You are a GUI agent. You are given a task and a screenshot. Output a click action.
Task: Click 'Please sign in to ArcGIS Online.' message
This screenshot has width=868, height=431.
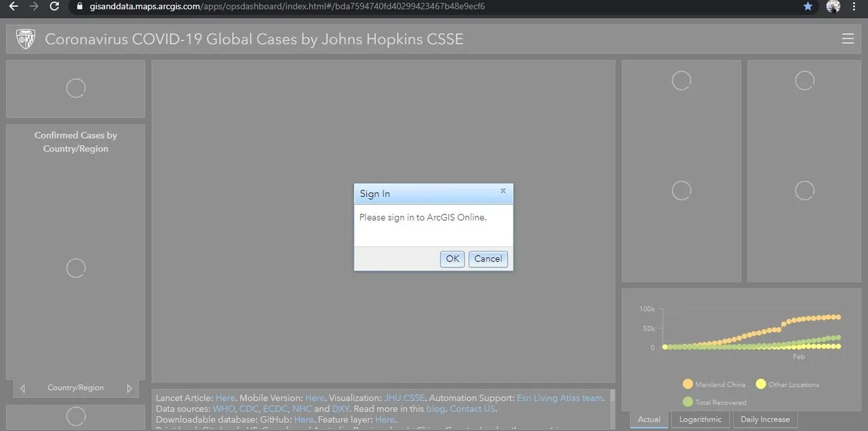[423, 218]
